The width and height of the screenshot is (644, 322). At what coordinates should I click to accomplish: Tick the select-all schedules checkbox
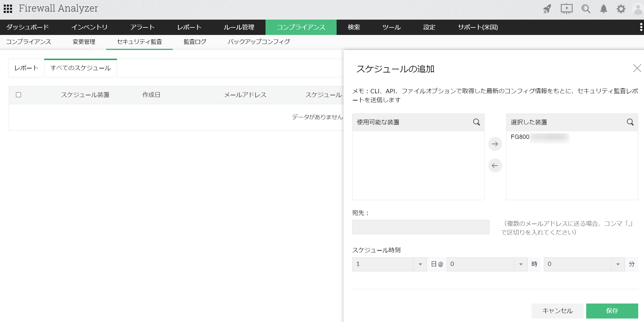click(18, 95)
